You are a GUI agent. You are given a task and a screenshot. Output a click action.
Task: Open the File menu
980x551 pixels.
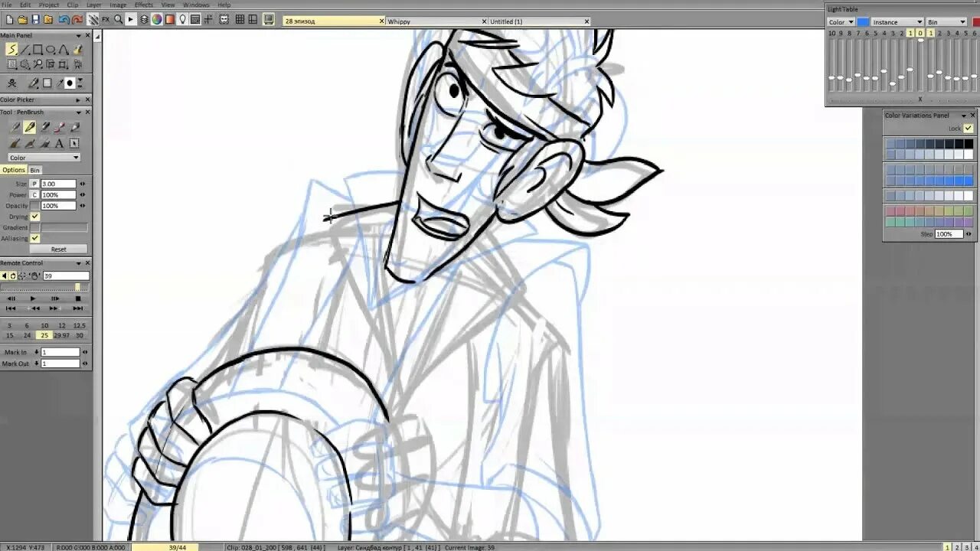(7, 5)
